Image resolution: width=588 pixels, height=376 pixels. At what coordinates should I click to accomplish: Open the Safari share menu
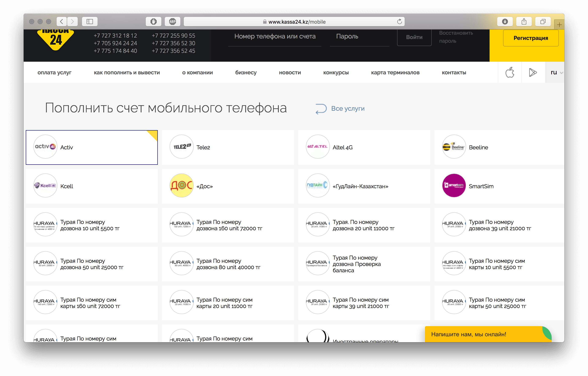coord(524,22)
